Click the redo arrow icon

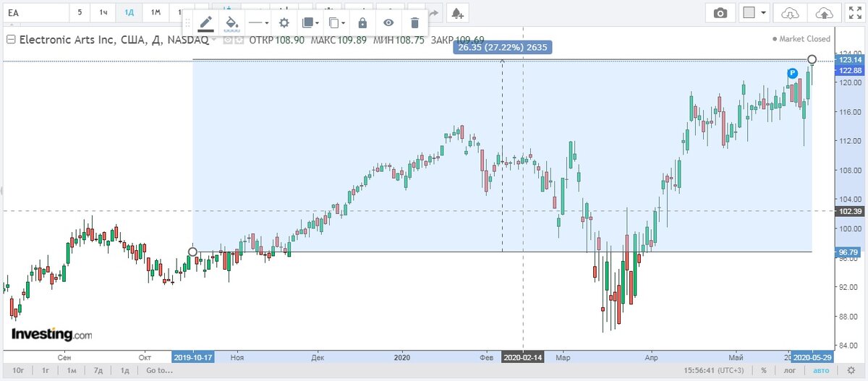tap(433, 13)
